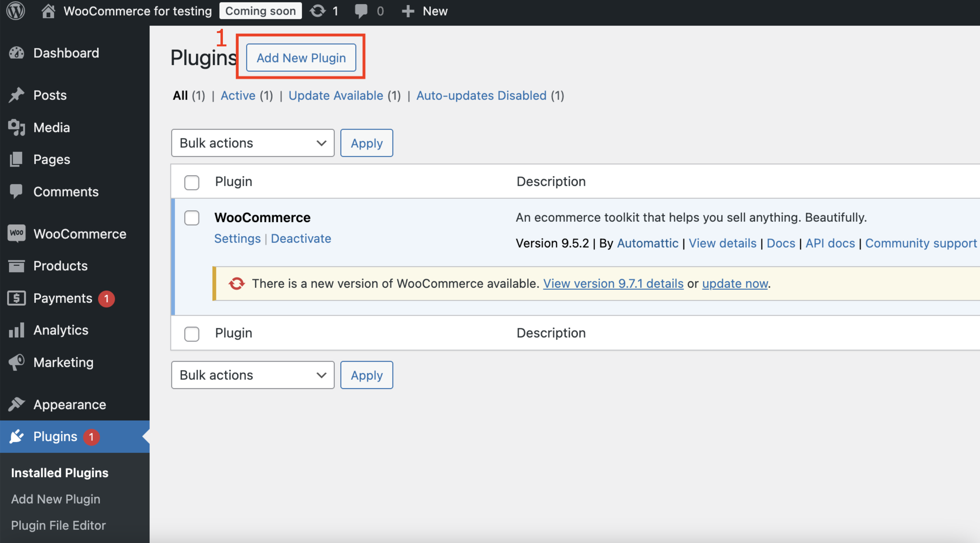
Task: Filter by Auto-updates Disabled
Action: (481, 95)
